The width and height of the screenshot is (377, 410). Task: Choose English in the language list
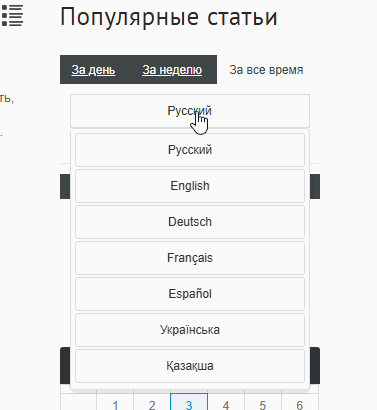(x=190, y=186)
